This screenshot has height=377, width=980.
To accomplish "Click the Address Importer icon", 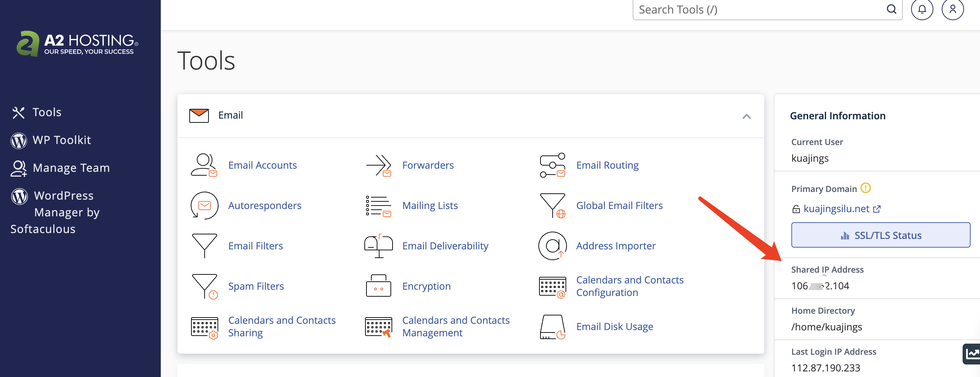I will [552, 246].
